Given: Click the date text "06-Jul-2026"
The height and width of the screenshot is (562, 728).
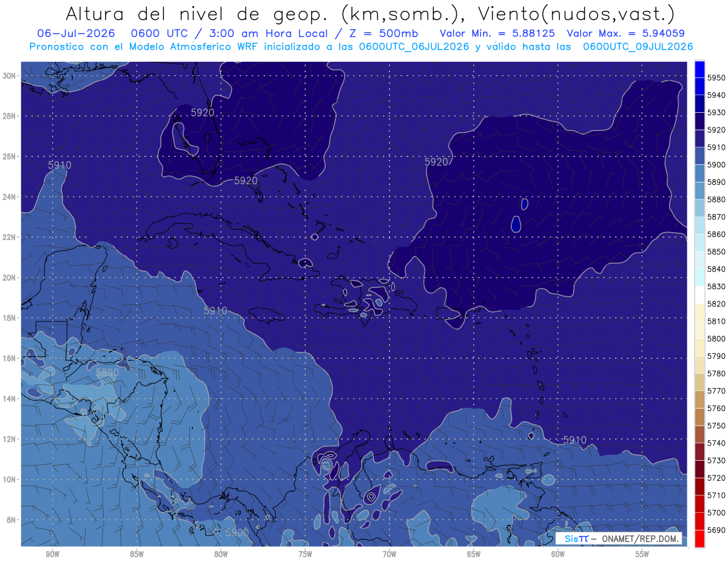Looking at the screenshot, I should 76,33.
